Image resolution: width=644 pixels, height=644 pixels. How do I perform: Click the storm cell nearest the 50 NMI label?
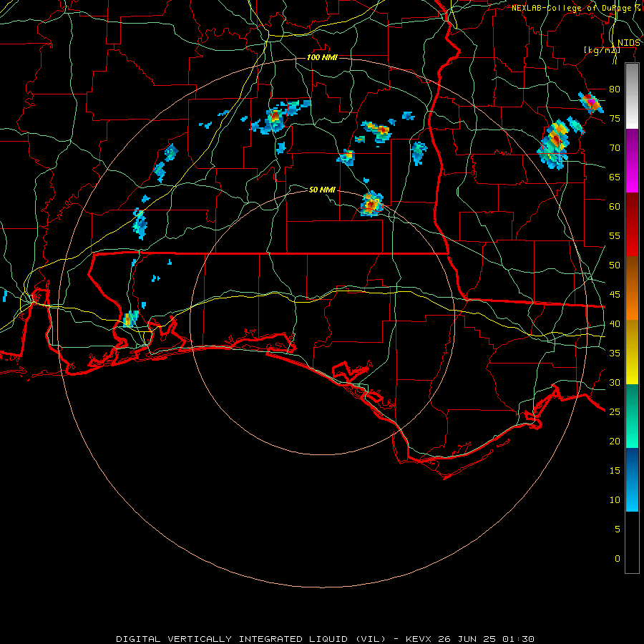[x=371, y=204]
